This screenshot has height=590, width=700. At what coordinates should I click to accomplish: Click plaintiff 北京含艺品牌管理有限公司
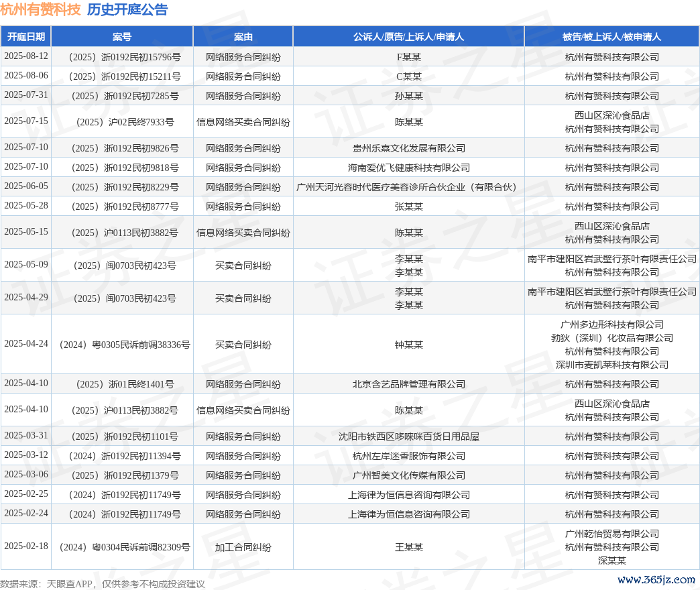pos(408,384)
